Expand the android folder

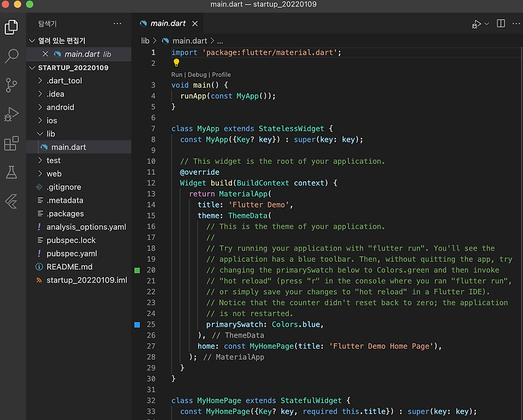[x=59, y=107]
